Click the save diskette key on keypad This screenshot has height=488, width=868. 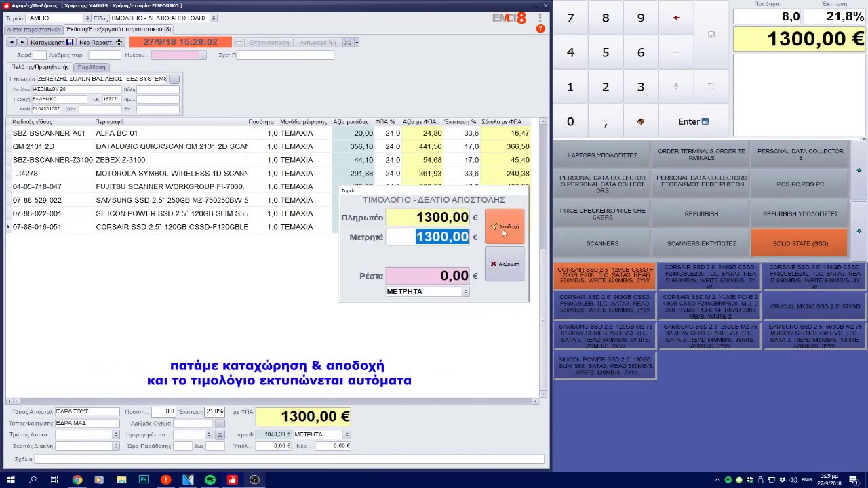(x=711, y=34)
